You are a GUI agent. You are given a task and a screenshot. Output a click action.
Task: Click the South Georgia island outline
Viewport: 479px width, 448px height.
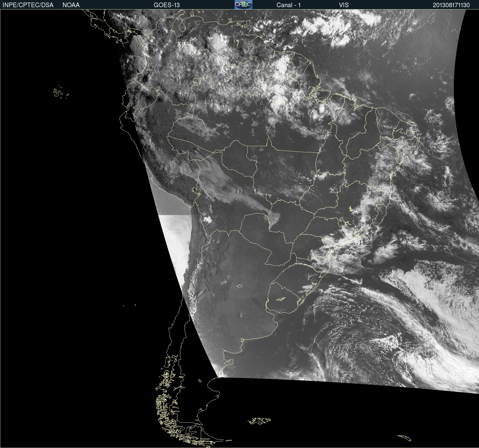pyautogui.click(x=404, y=438)
